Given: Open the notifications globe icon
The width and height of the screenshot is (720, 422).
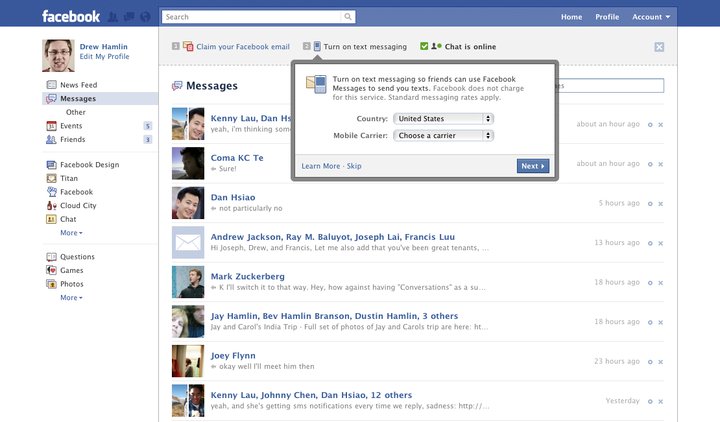Looking at the screenshot, I should (145, 17).
